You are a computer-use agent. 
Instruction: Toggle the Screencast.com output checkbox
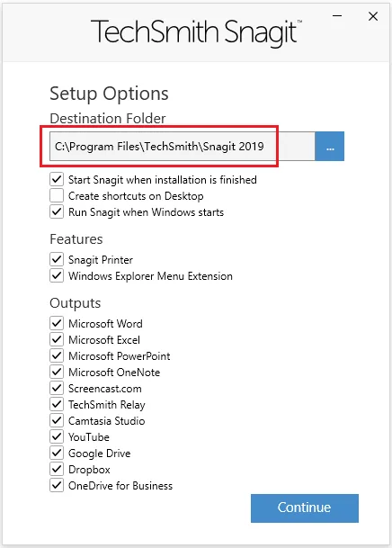click(x=57, y=388)
